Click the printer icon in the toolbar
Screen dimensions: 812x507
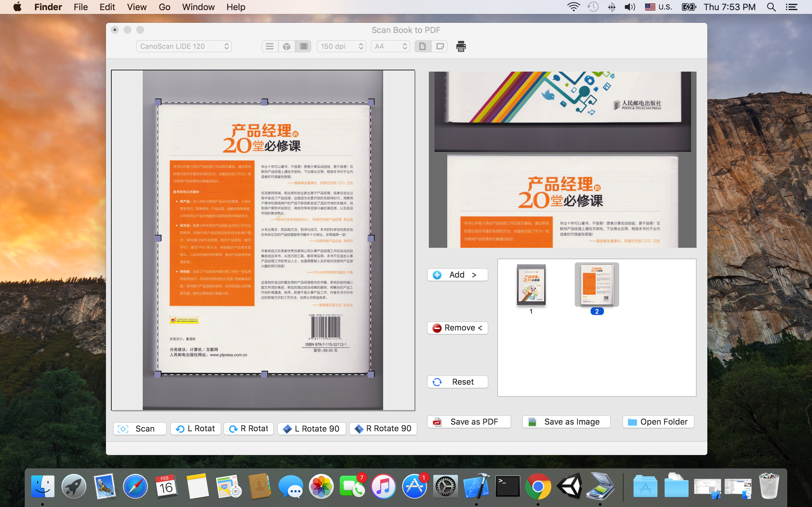click(x=461, y=46)
